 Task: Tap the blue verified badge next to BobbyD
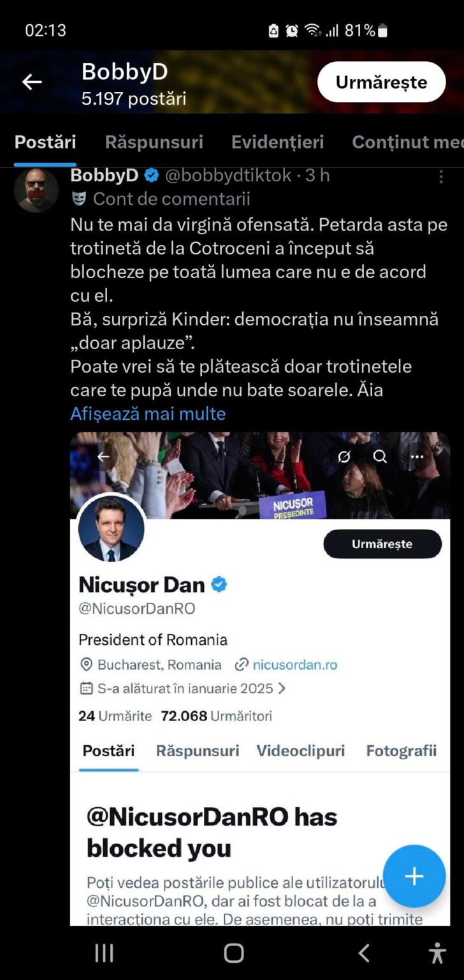coord(151,176)
